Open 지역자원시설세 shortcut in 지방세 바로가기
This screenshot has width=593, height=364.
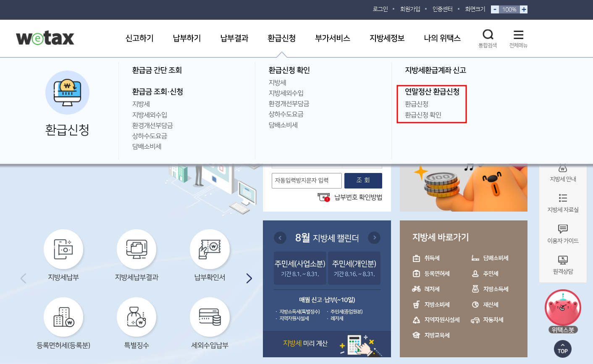coord(436,320)
